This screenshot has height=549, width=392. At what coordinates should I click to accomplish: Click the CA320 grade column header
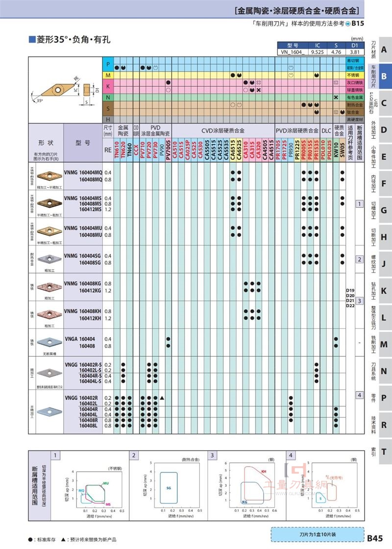coord(258,150)
